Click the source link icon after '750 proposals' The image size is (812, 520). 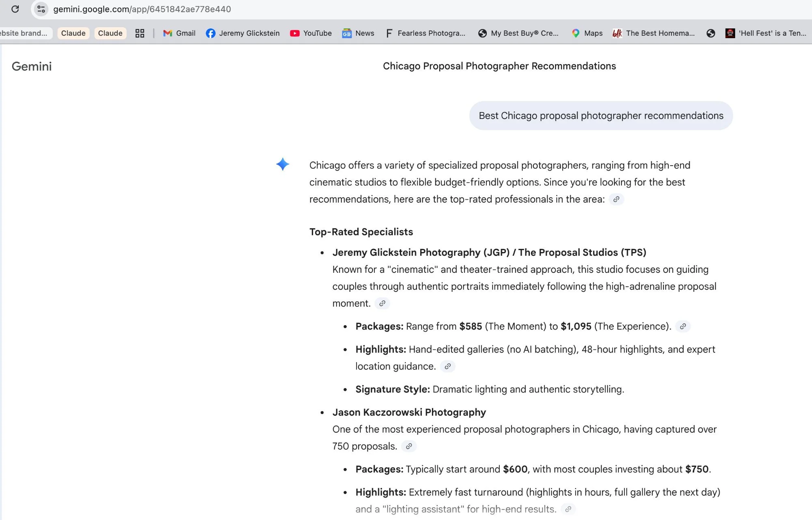[x=409, y=447]
